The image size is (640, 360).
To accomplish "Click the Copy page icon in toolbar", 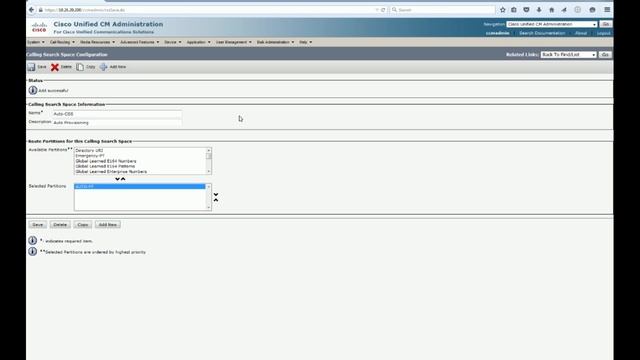I will pos(80,67).
